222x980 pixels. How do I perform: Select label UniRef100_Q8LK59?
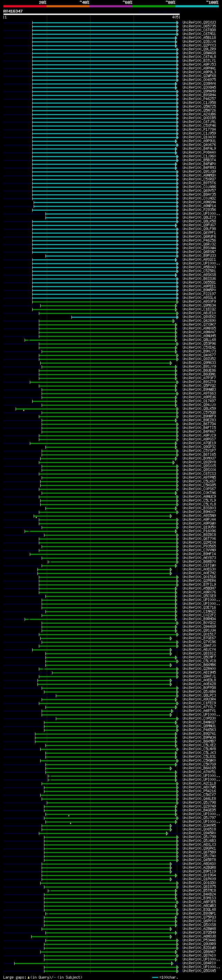point(199,409)
